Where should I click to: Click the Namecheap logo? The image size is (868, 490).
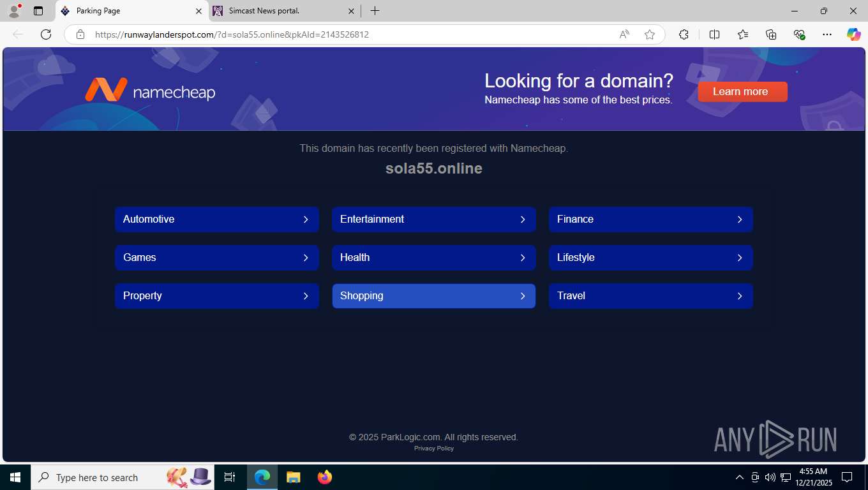pos(150,91)
